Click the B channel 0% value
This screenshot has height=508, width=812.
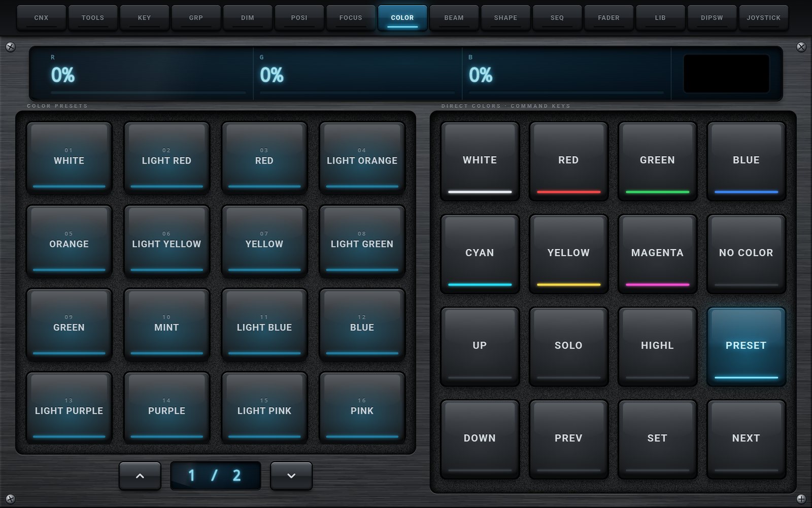[481, 75]
